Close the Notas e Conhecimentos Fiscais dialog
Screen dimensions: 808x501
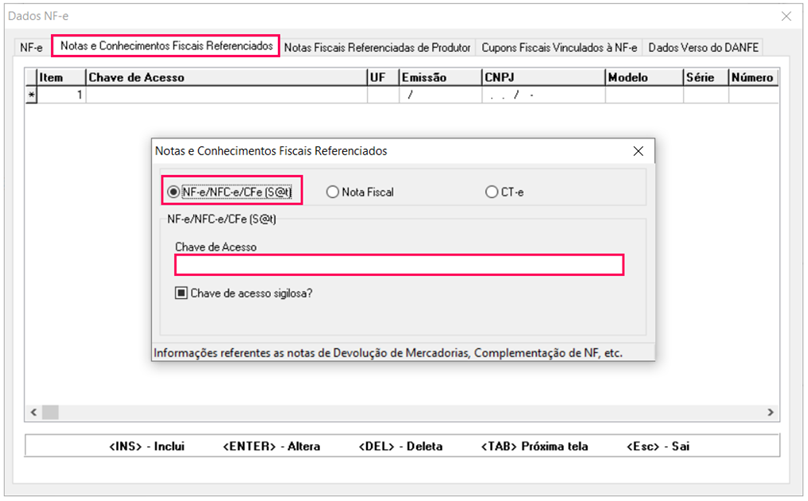pos(639,151)
